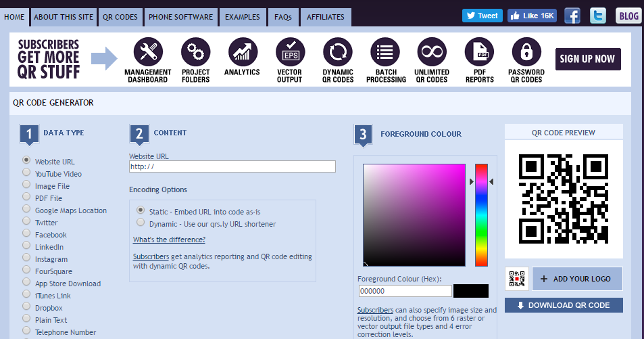Click the Project Folders gear icon
Viewport: 644px width, 339px height.
tap(195, 52)
